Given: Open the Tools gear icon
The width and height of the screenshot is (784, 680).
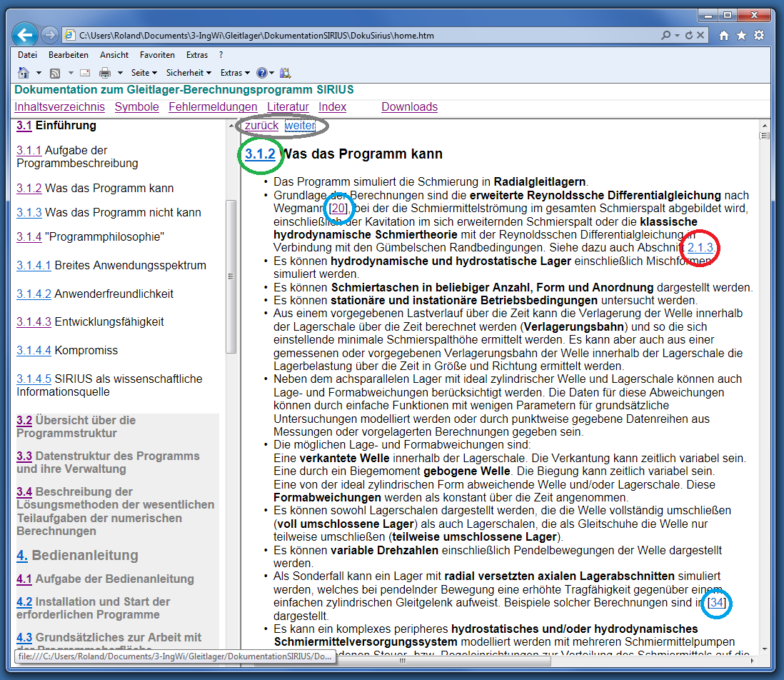Looking at the screenshot, I should point(759,35).
